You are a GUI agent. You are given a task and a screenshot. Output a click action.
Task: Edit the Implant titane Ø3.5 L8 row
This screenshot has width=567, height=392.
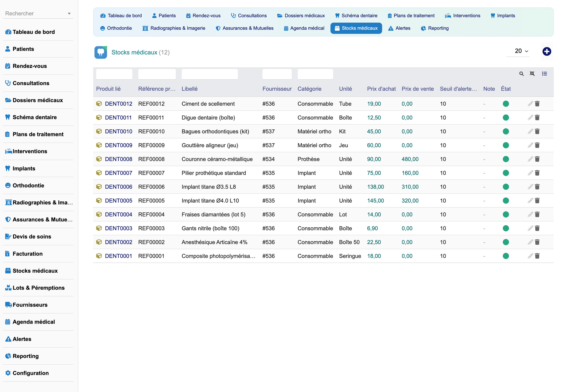(x=530, y=187)
